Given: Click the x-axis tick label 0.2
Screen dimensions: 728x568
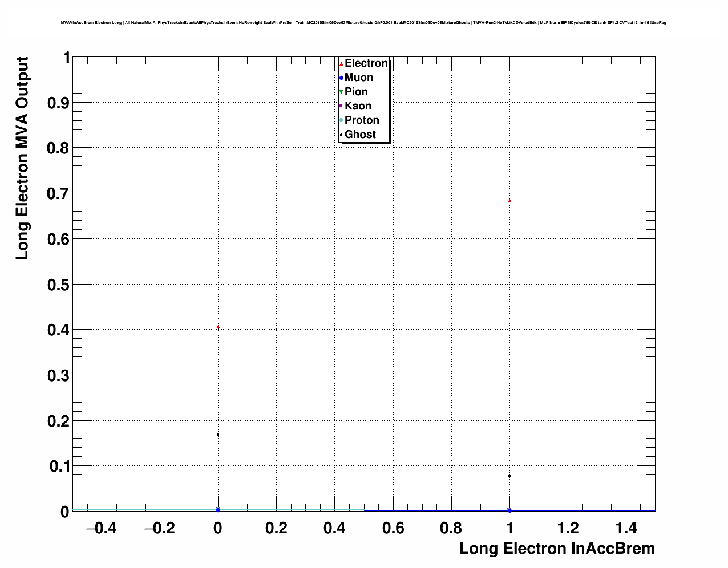Looking at the screenshot, I should (x=276, y=528).
